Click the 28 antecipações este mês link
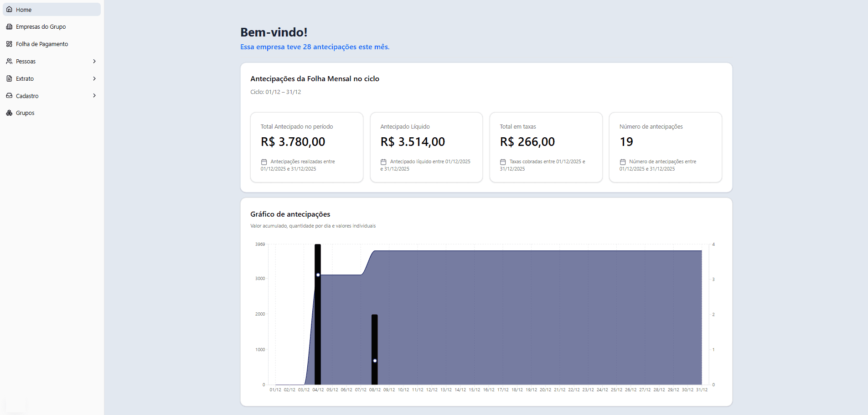Screen dimensions: 868x415 point(315,47)
